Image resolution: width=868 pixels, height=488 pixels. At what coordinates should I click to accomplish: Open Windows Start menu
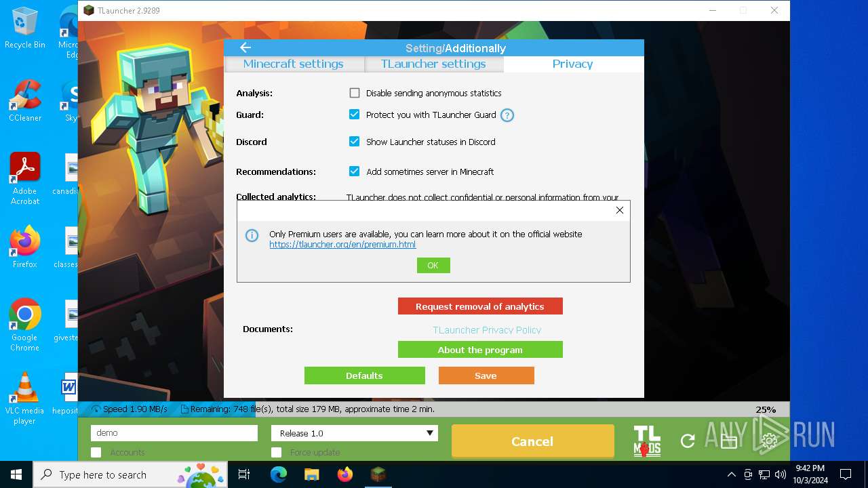point(16,474)
